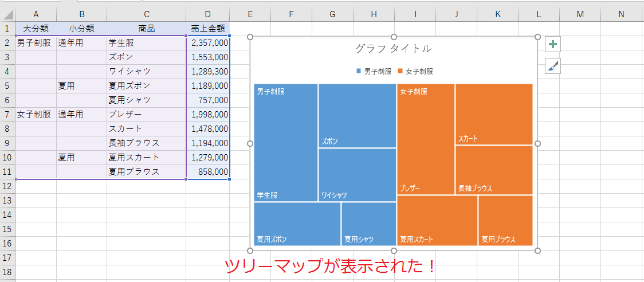
Task: Select row header 15
Action: pyautogui.click(x=7, y=229)
